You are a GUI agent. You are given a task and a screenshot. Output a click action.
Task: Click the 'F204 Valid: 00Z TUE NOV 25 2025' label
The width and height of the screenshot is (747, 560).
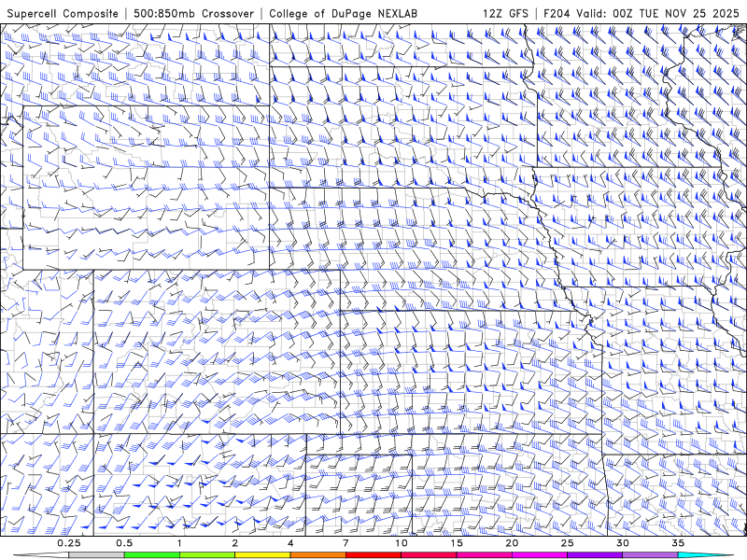click(641, 13)
